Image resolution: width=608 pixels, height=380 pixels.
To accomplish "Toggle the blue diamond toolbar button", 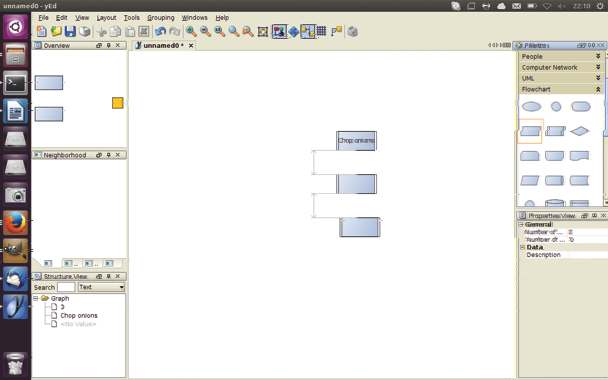I will click(x=294, y=31).
